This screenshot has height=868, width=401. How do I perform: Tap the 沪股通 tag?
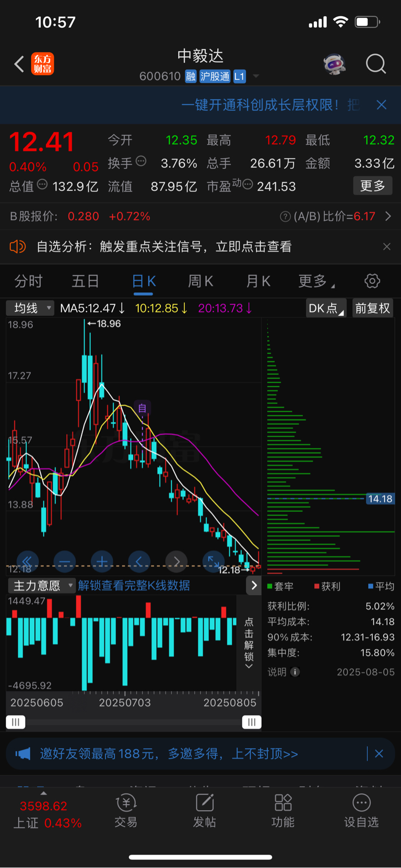[x=215, y=77]
